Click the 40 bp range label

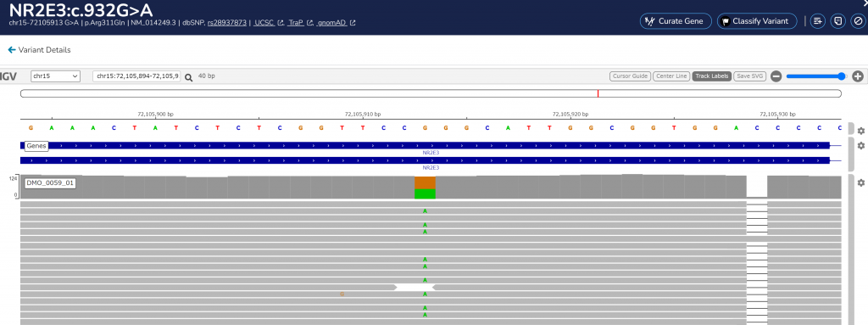pyautogui.click(x=207, y=76)
